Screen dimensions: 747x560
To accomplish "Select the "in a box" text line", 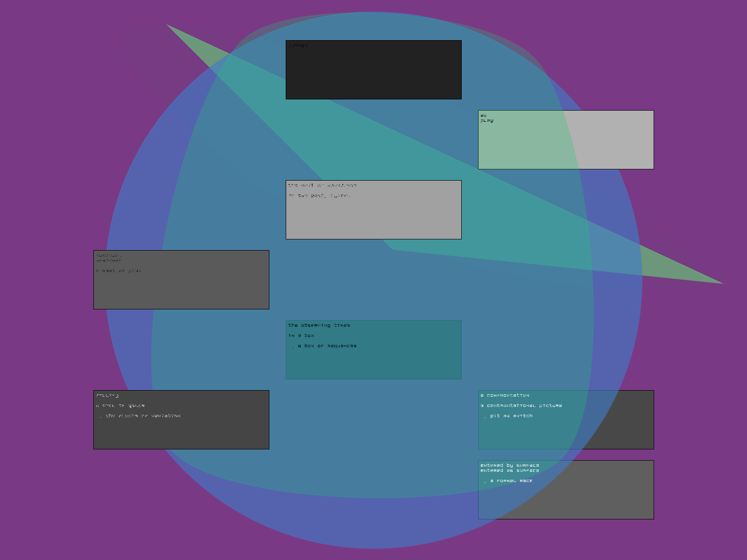I will tap(301, 336).
